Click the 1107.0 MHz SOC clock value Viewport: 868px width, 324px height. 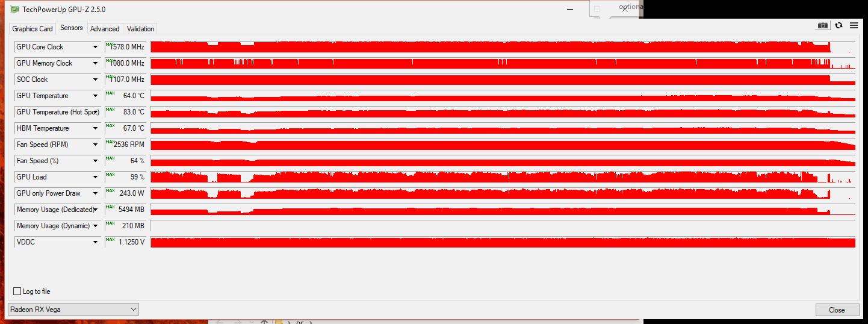coord(126,79)
